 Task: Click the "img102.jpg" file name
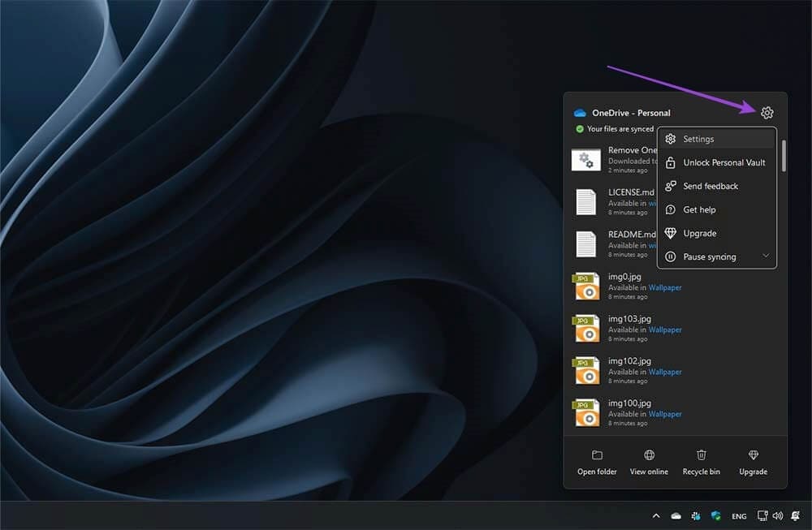pyautogui.click(x=630, y=361)
